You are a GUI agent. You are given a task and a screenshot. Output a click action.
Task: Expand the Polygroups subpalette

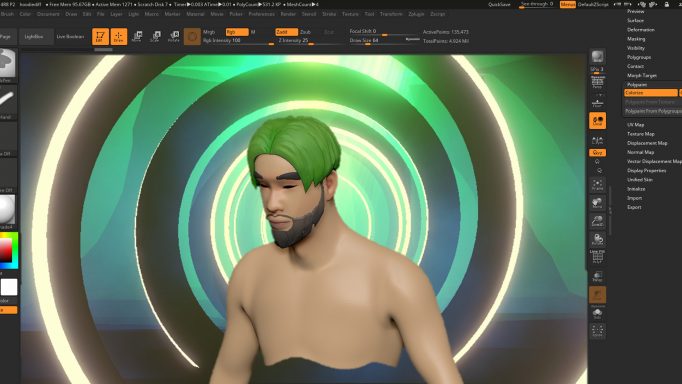639,57
